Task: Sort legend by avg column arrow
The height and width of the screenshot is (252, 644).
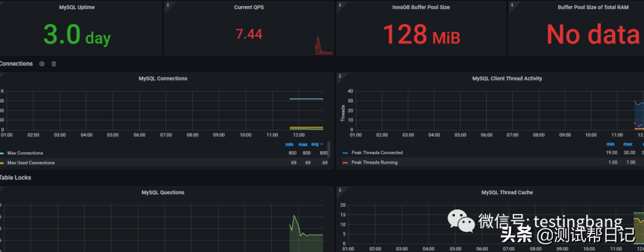Action: [x=321, y=145]
